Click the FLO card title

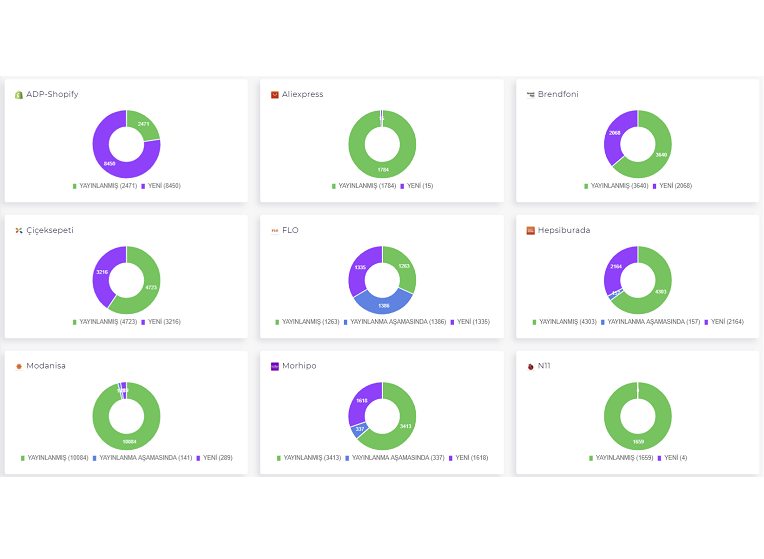coord(290,231)
